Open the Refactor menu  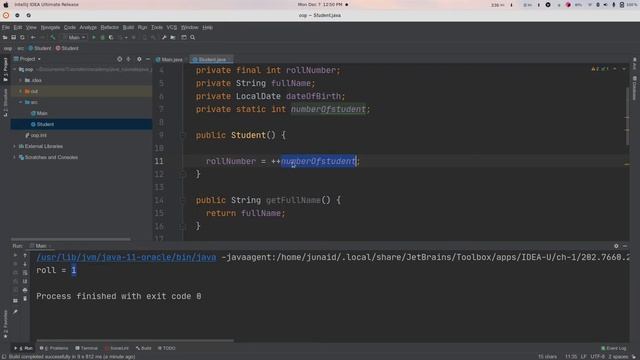tap(109, 27)
